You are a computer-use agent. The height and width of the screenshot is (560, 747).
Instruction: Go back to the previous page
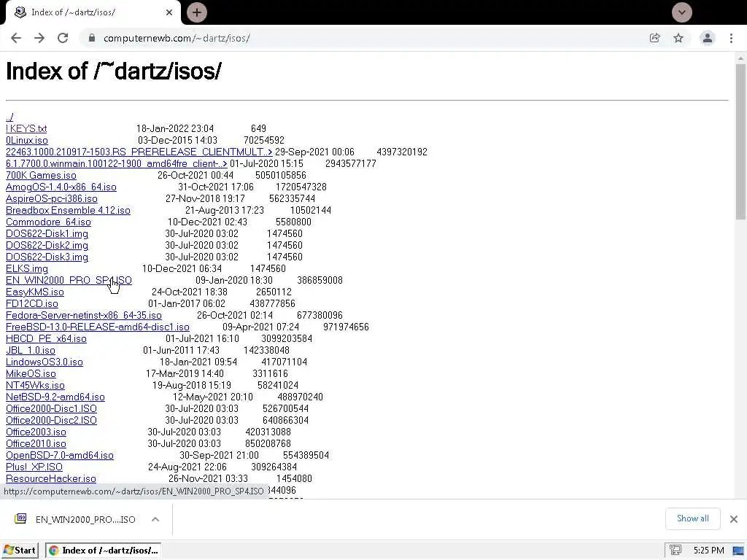tap(16, 38)
